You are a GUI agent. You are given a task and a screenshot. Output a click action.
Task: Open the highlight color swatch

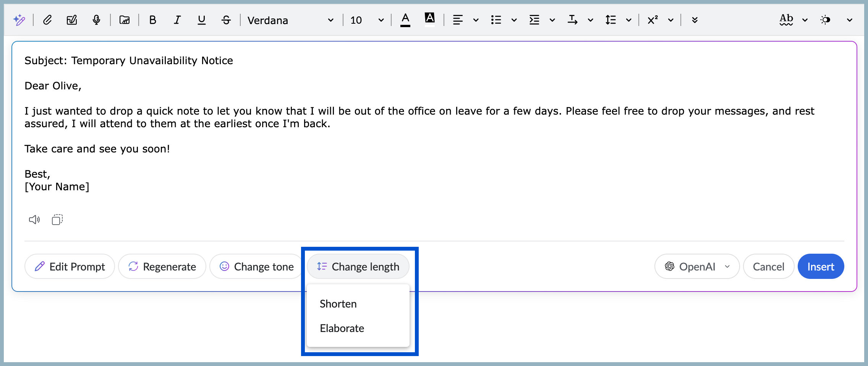[x=429, y=18]
